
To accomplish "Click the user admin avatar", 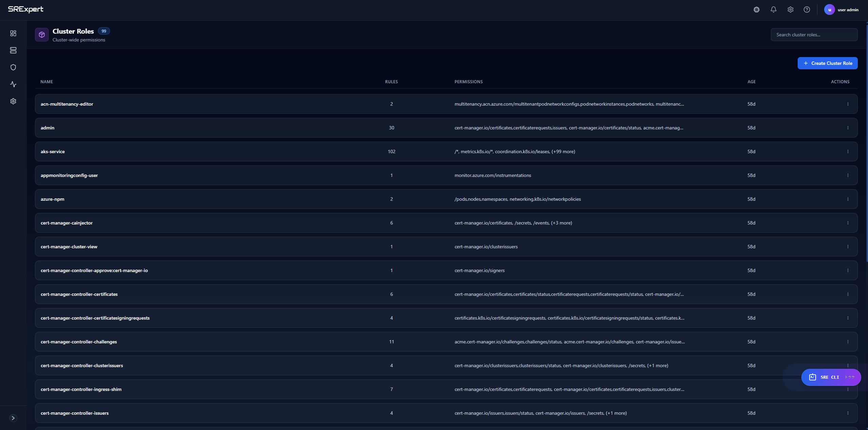I will coord(829,10).
